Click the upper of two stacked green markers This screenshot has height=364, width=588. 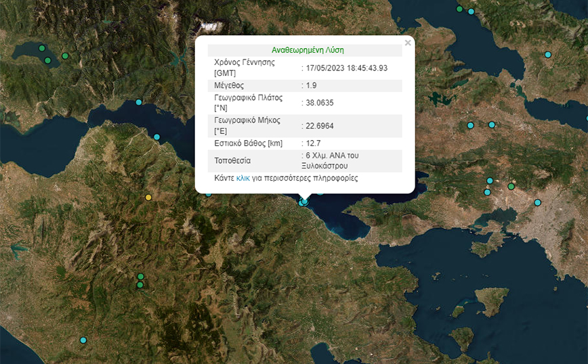(x=140, y=276)
